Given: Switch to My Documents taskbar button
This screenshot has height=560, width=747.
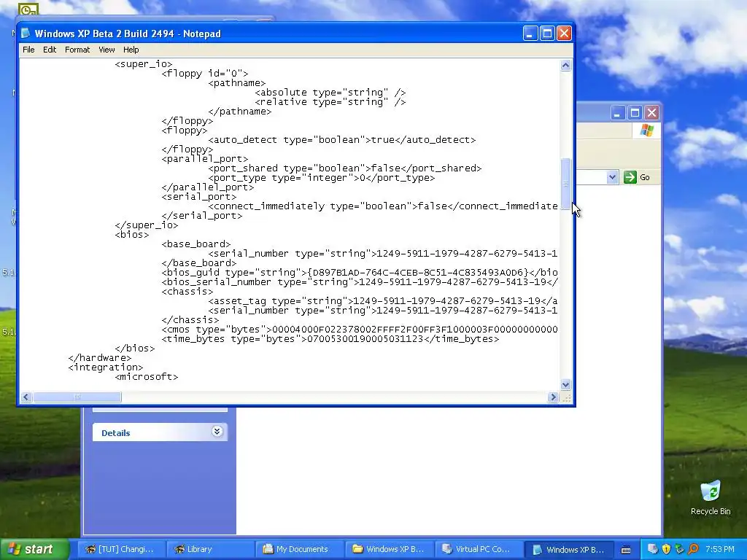Looking at the screenshot, I should click(298, 549).
